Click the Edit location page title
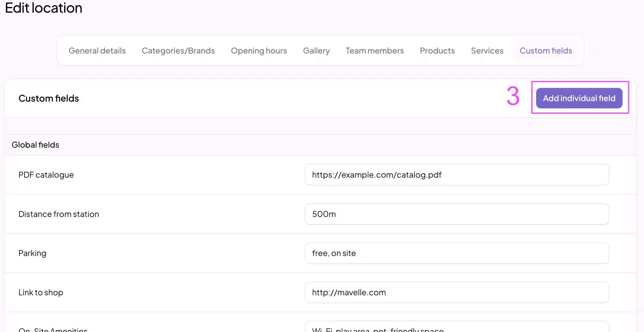 (43, 8)
